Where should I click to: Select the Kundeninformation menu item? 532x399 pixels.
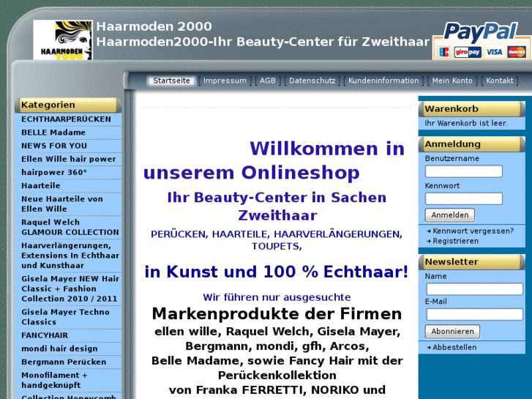click(383, 81)
